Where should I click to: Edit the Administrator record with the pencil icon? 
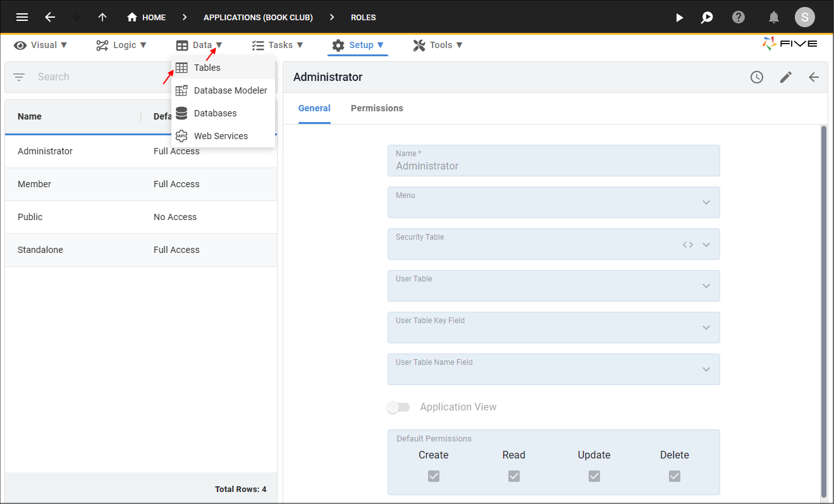pos(786,77)
